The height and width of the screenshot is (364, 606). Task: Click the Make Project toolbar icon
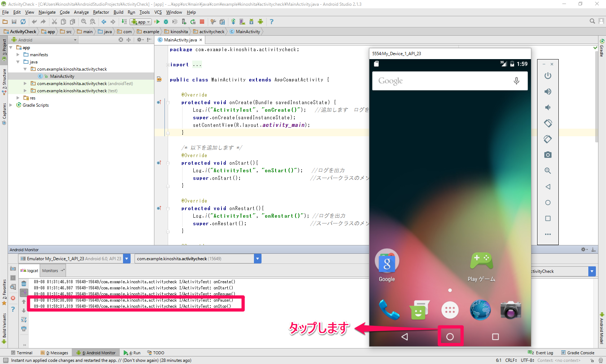(x=124, y=22)
